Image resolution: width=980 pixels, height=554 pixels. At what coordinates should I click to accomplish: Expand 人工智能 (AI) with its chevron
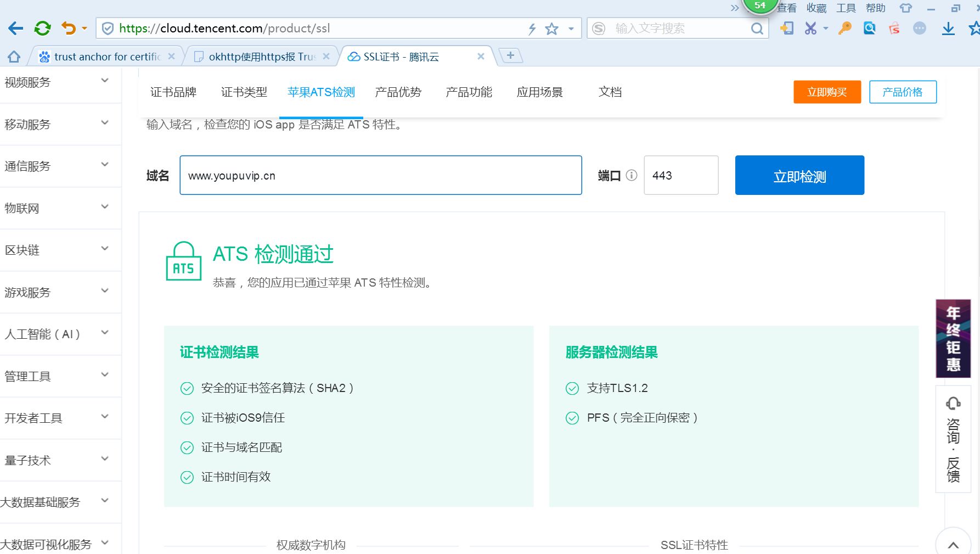(x=105, y=332)
